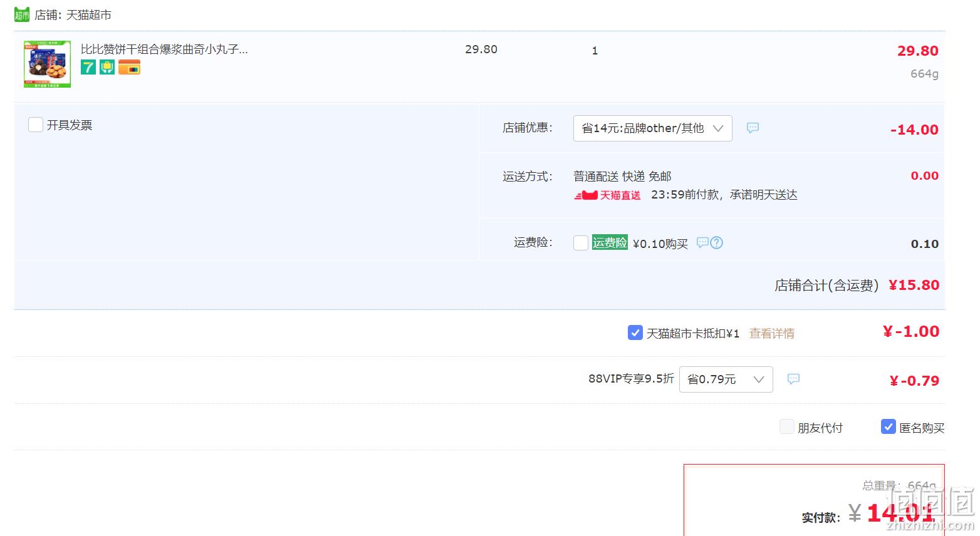Click the quantity value 1 in product row
This screenshot has width=980, height=536.
point(595,51)
